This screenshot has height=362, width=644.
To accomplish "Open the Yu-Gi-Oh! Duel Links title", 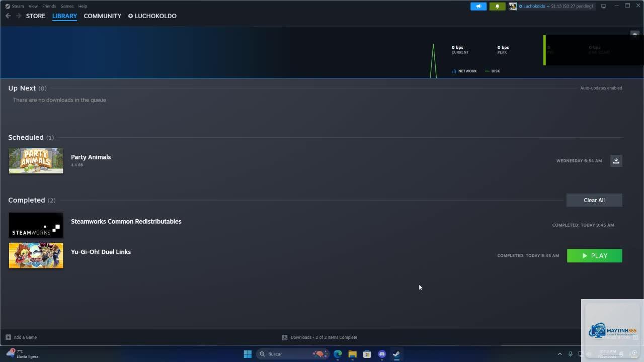I will point(101,252).
